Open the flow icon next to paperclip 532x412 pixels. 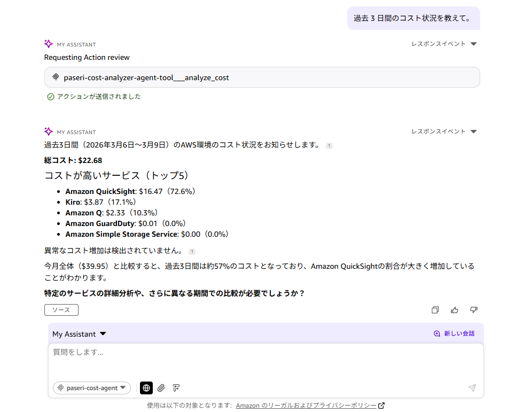(176, 388)
